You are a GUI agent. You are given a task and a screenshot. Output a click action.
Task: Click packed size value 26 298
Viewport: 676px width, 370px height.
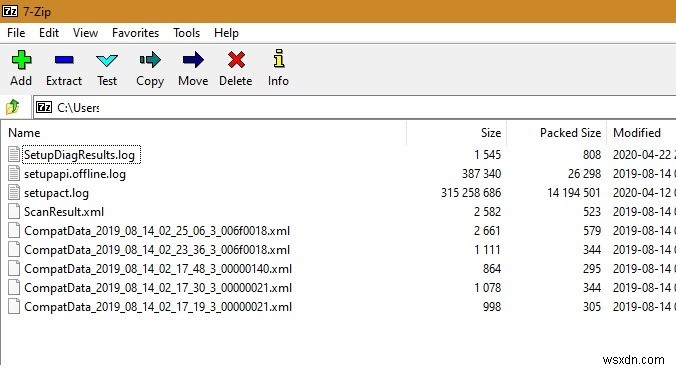tap(584, 174)
